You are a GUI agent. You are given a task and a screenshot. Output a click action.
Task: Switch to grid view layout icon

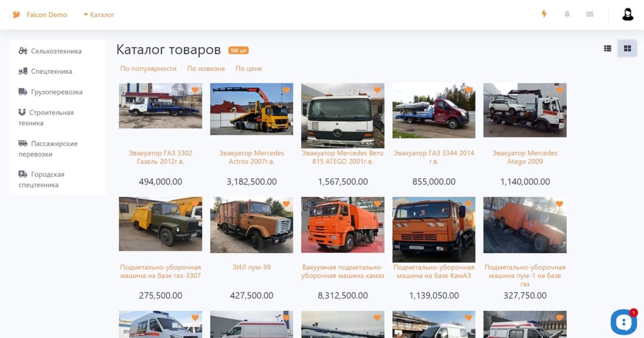point(627,48)
